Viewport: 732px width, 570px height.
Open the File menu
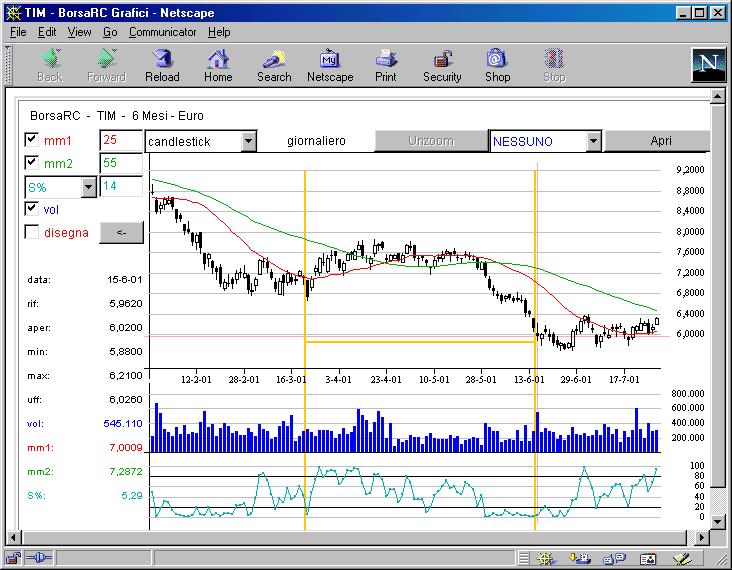tap(18, 32)
